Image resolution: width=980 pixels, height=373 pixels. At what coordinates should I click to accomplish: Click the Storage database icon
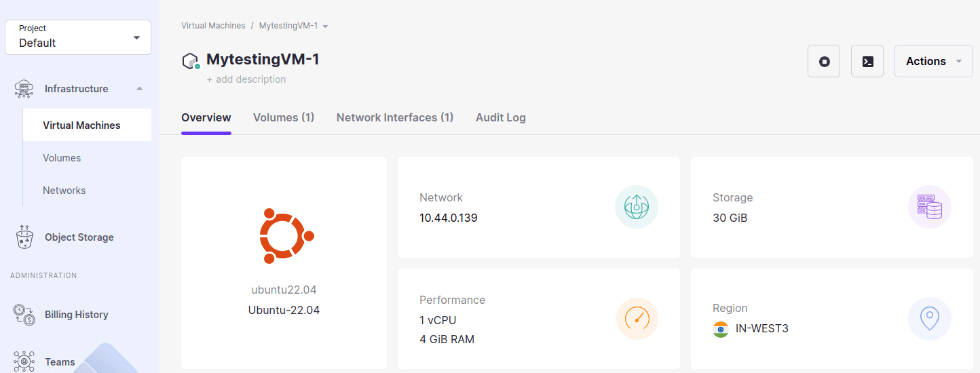930,207
